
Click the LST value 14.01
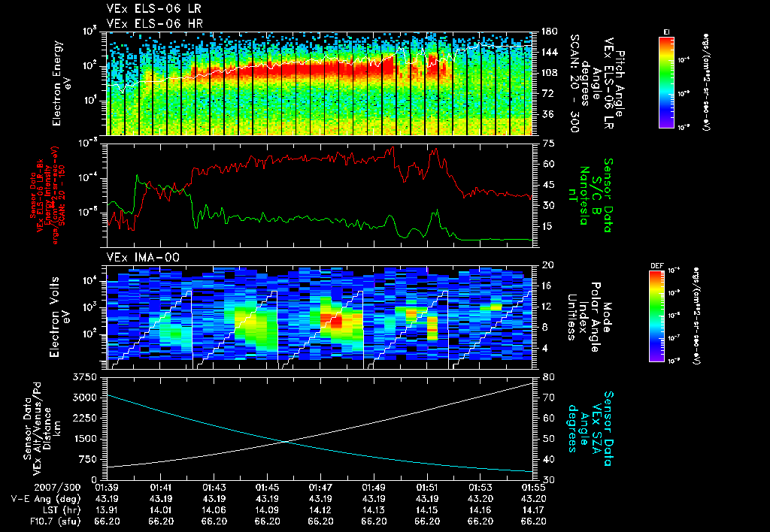[161, 510]
